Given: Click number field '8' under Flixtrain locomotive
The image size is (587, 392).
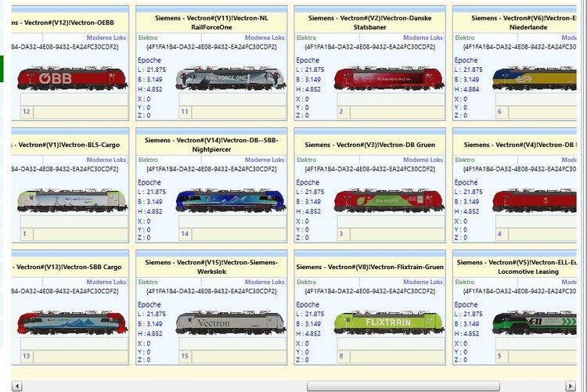Looking at the screenshot, I should (x=343, y=356).
